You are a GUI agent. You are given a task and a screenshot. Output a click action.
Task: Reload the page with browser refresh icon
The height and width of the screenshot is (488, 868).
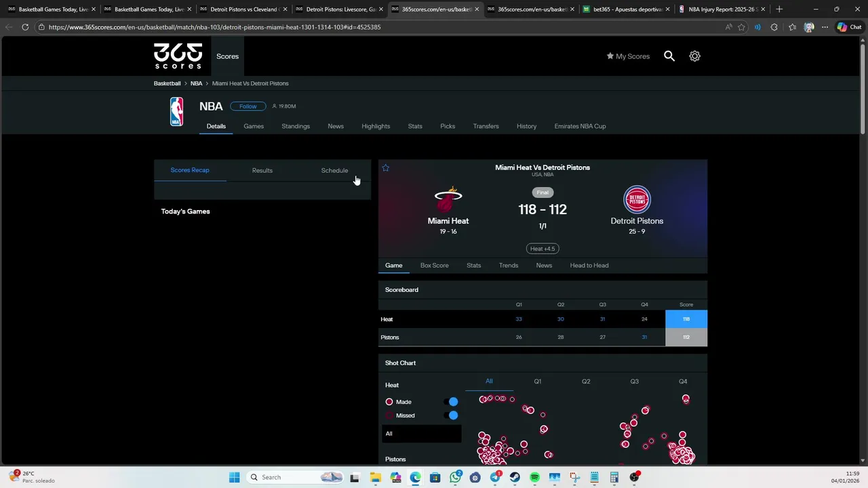pos(25,27)
